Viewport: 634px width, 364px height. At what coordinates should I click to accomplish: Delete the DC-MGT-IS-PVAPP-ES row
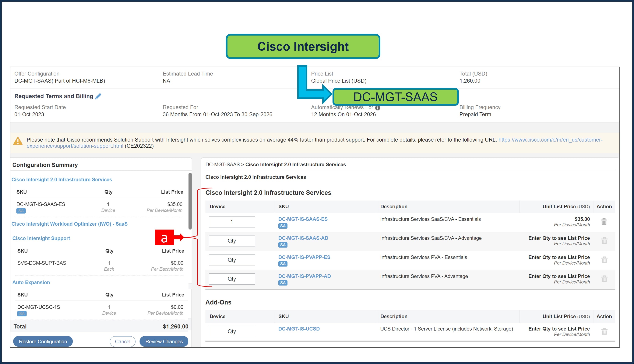[x=604, y=260]
